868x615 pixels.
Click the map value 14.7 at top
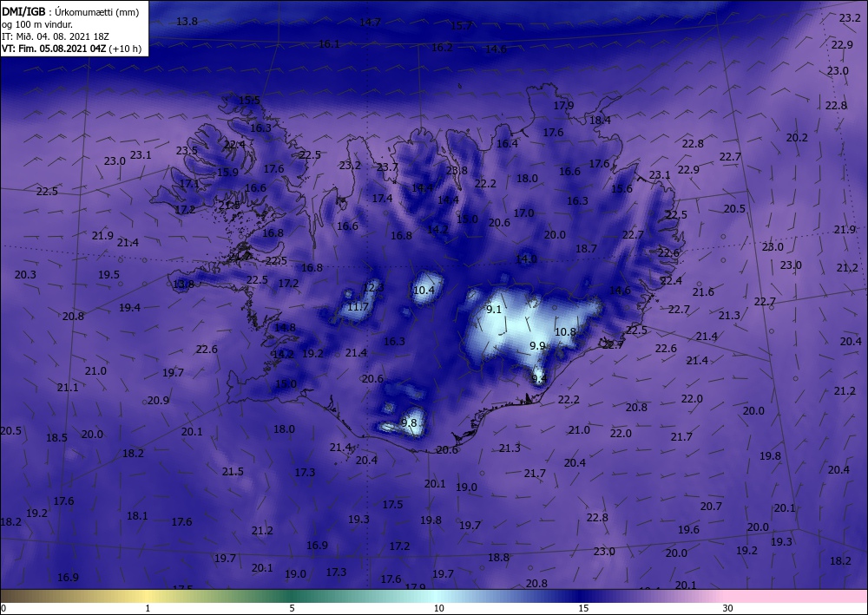(x=370, y=23)
